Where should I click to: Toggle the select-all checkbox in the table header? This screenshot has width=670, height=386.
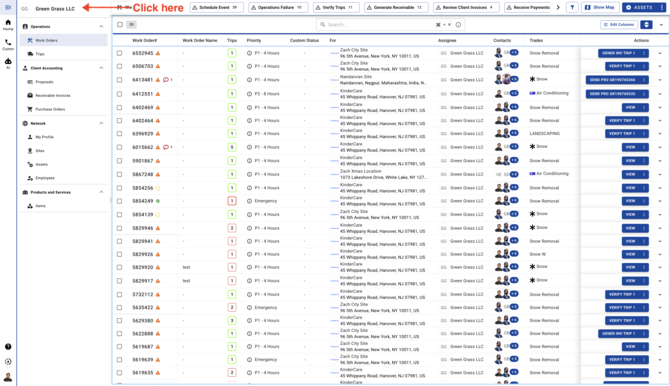(120, 25)
